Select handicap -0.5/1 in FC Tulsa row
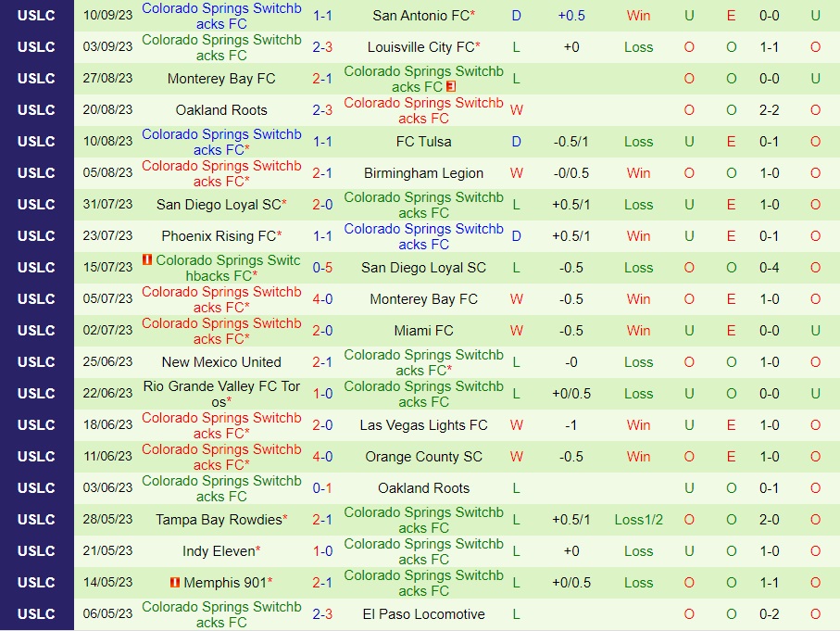Screen dimensions: 840x631 coord(571,142)
